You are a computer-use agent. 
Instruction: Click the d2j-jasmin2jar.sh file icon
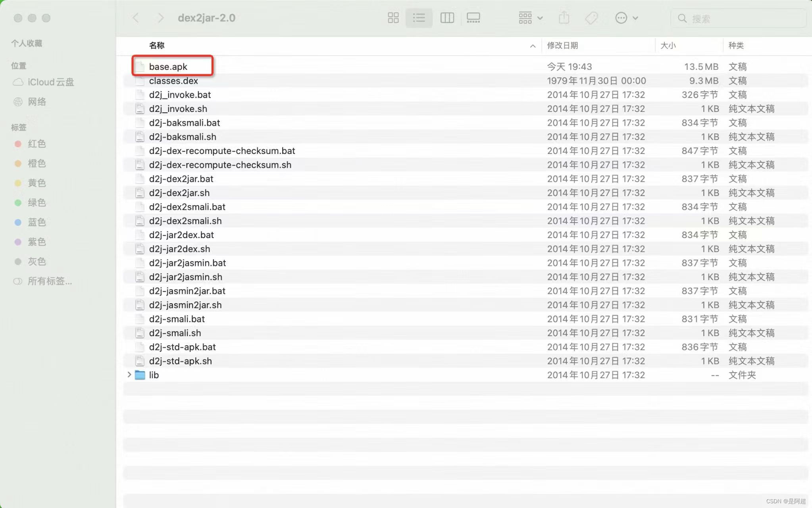(x=140, y=305)
